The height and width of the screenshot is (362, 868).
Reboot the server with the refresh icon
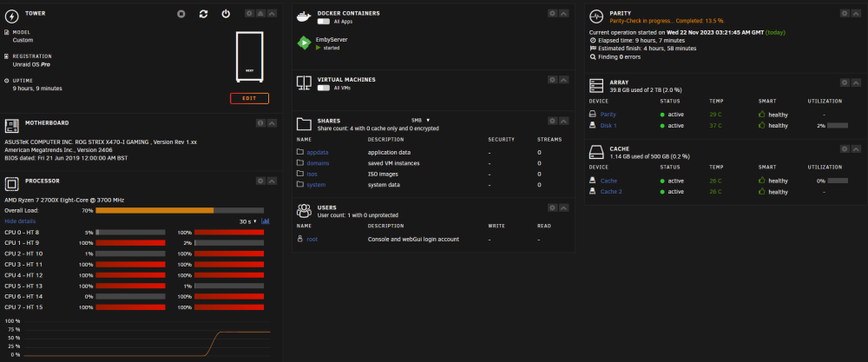[x=203, y=14]
